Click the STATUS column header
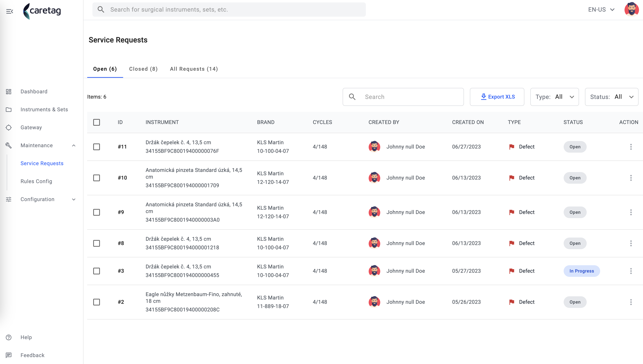Image resolution: width=643 pixels, height=364 pixels. (573, 122)
